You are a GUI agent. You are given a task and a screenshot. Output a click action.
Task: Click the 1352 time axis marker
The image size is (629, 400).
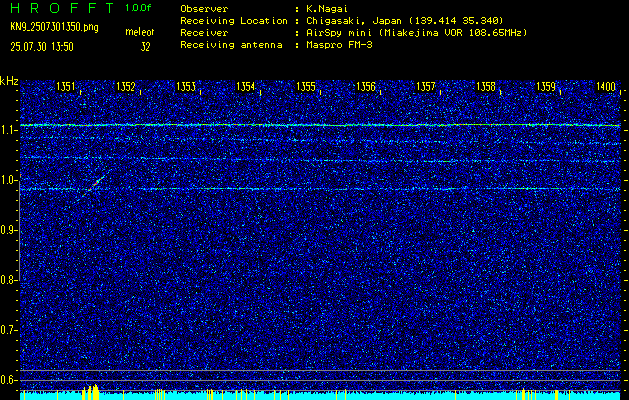(x=126, y=87)
